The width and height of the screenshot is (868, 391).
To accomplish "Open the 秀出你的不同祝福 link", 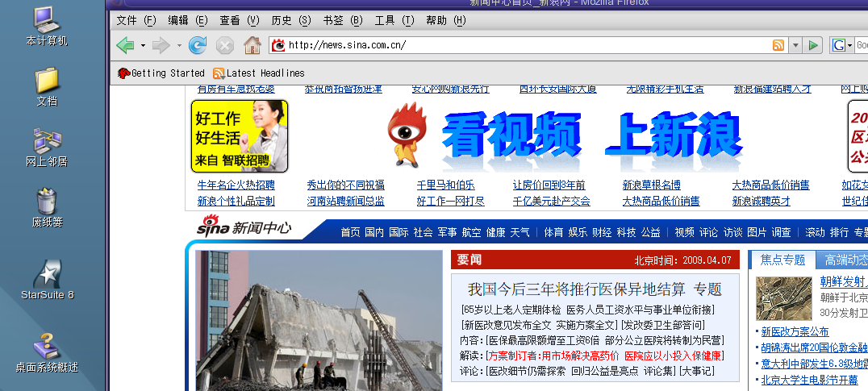I will (345, 185).
